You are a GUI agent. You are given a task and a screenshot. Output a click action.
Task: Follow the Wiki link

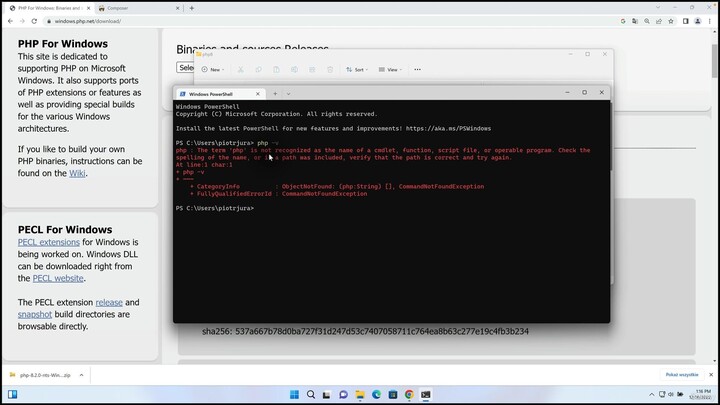(77, 173)
